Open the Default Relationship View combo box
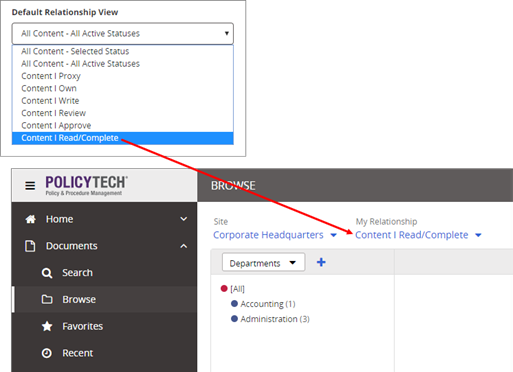 (x=123, y=33)
